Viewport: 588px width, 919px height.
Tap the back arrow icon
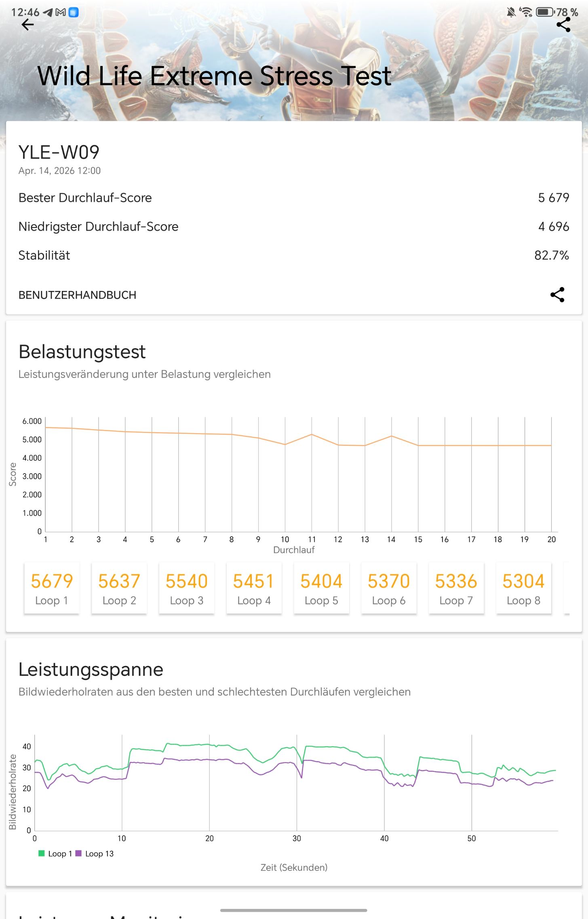[x=27, y=25]
